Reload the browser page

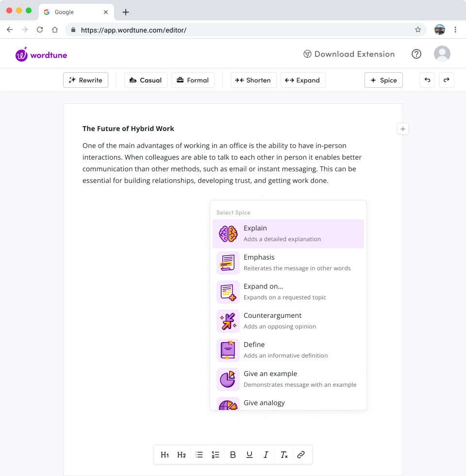(x=40, y=30)
